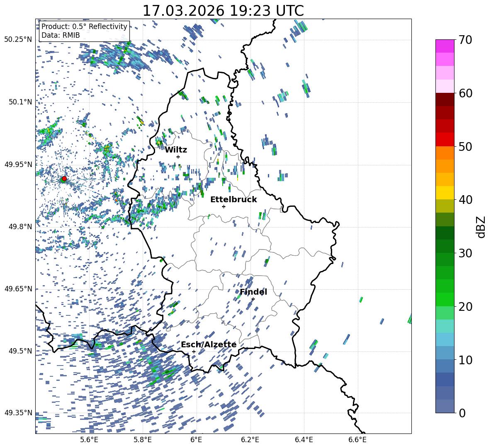The height and width of the screenshot is (448, 491).
Task: Click the red radar site marker
Action: point(64,179)
